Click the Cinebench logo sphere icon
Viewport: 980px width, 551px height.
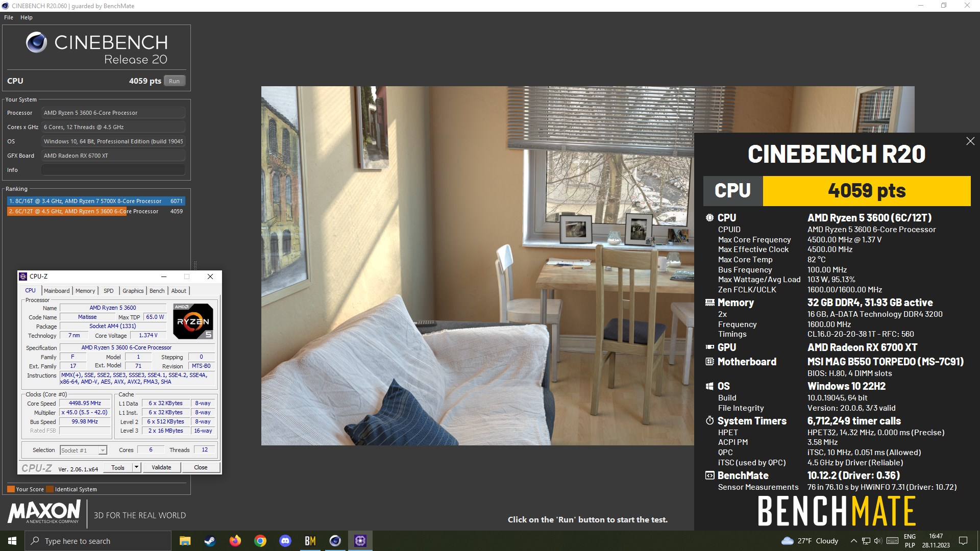click(x=37, y=42)
